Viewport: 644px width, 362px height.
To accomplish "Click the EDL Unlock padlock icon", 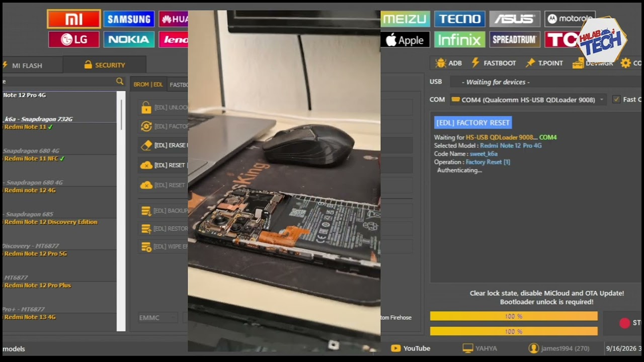I will pos(146,107).
